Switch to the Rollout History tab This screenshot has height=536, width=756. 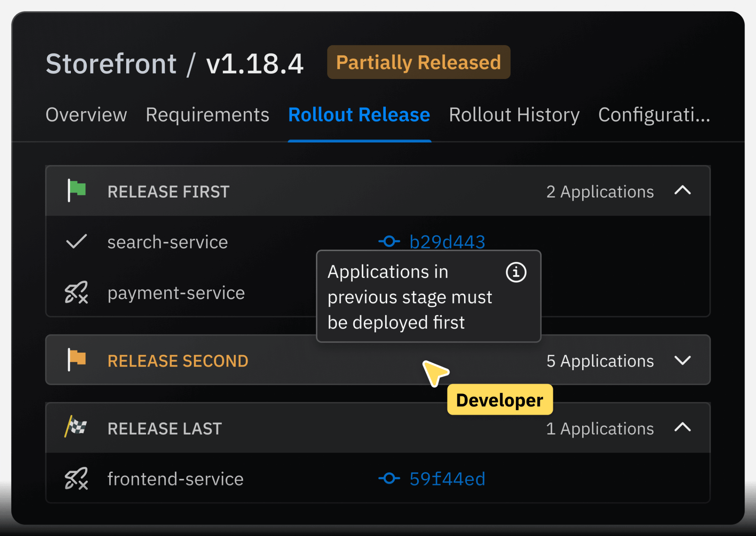tap(514, 115)
